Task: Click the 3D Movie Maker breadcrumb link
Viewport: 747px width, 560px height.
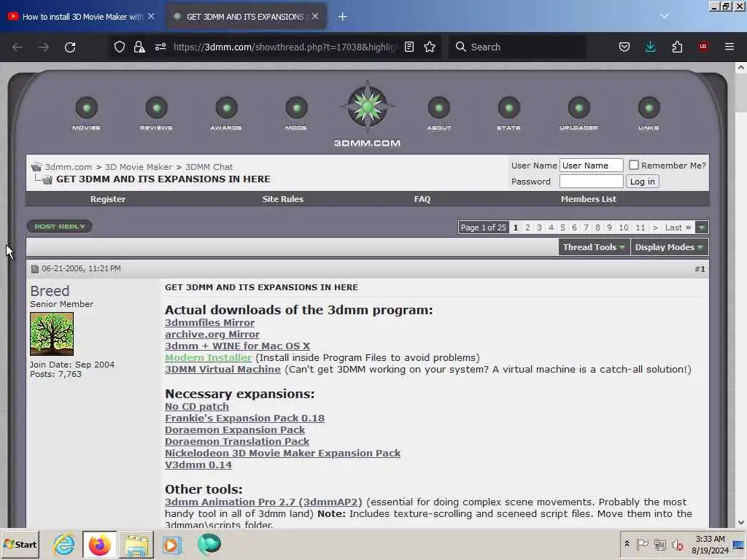Action: 138,167
